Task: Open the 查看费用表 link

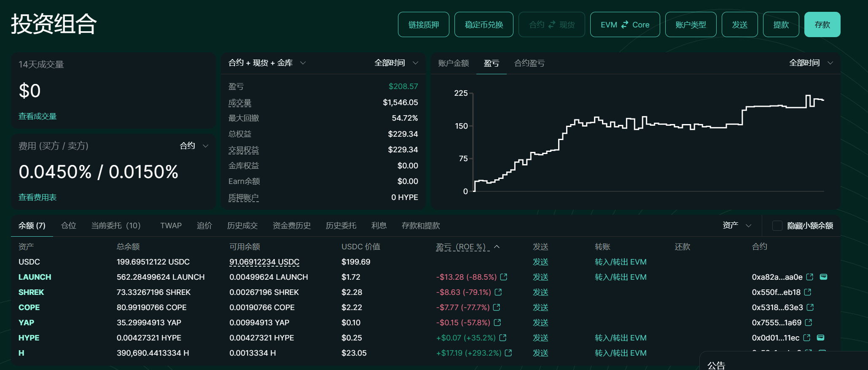Action: [38, 197]
